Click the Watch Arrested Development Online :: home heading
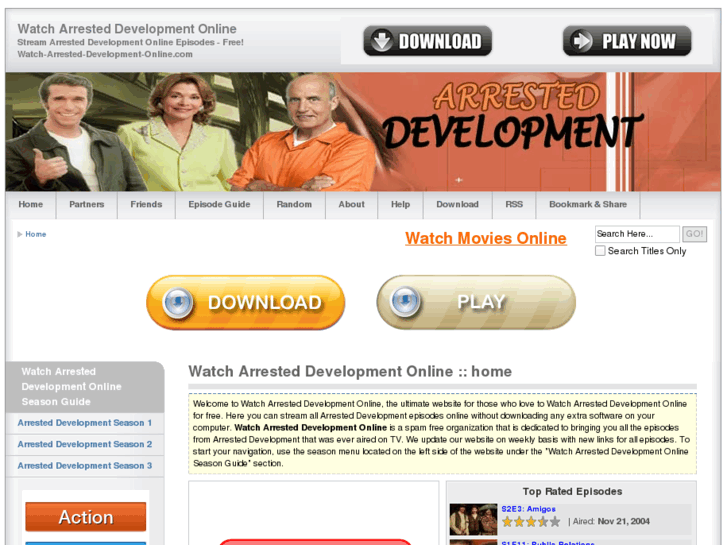727x545 pixels. click(x=350, y=372)
